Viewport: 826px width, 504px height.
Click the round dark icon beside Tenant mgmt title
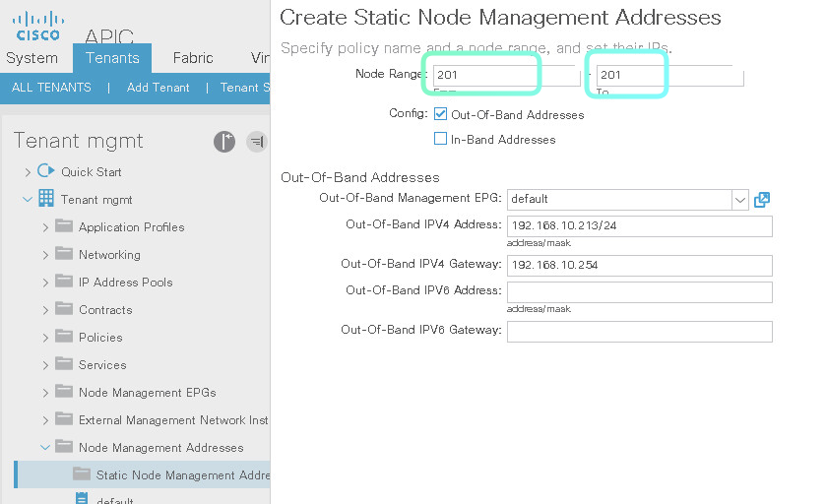click(224, 142)
